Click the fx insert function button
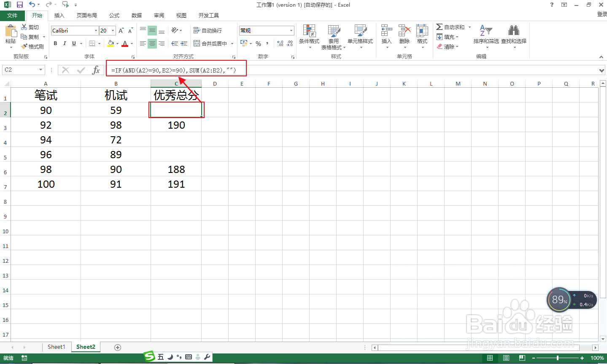This screenshot has width=607, height=364. click(96, 70)
